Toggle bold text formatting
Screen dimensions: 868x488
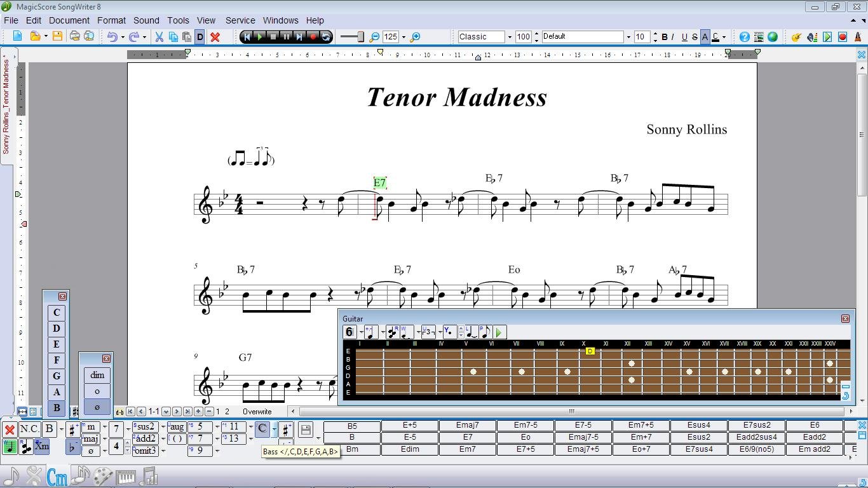(x=665, y=37)
